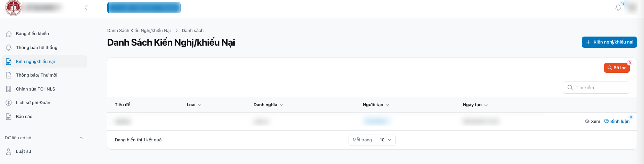Select Kiến nghị/khiếu nại in sidebar
The width and height of the screenshot is (644, 164).
pos(35,62)
